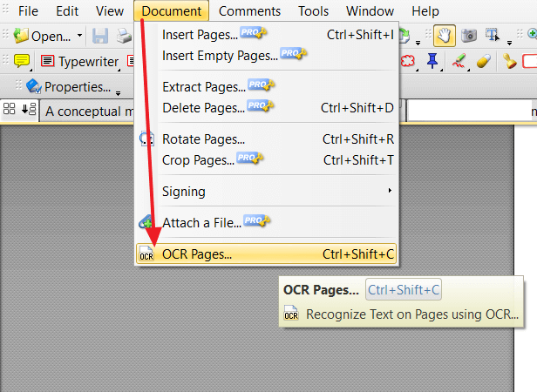The width and height of the screenshot is (537, 392).
Task: Select the red Cloud annotation tool
Action: pyautogui.click(x=408, y=61)
